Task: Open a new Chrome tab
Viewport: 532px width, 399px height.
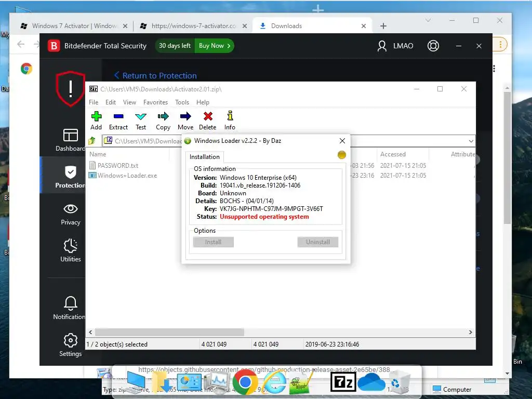Action: pyautogui.click(x=383, y=26)
